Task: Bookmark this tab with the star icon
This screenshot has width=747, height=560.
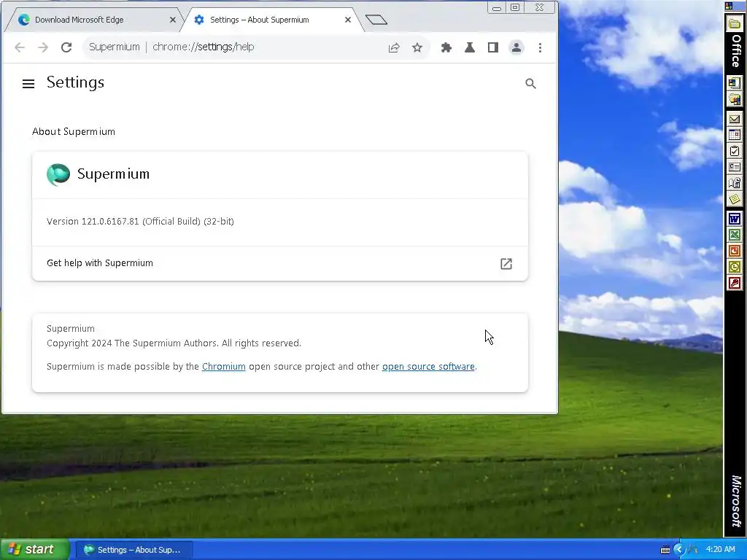Action: [417, 47]
